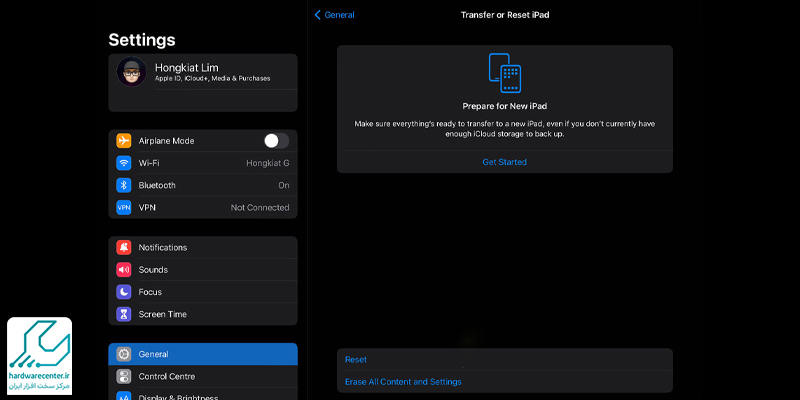This screenshot has height=400, width=800.
Task: Tap the Settings sidebar heading
Action: pyautogui.click(x=142, y=40)
